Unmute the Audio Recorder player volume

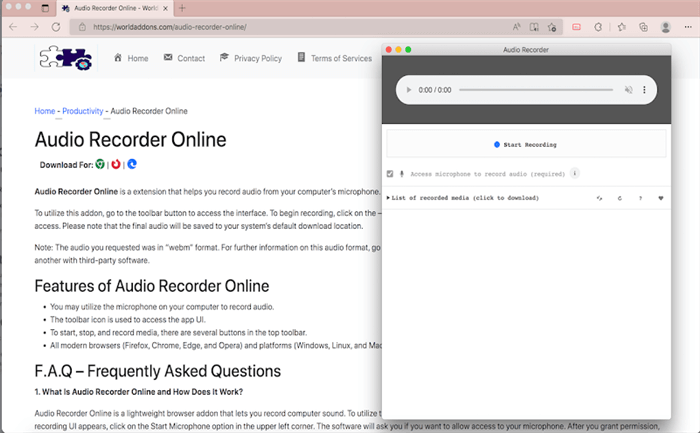[x=628, y=90]
